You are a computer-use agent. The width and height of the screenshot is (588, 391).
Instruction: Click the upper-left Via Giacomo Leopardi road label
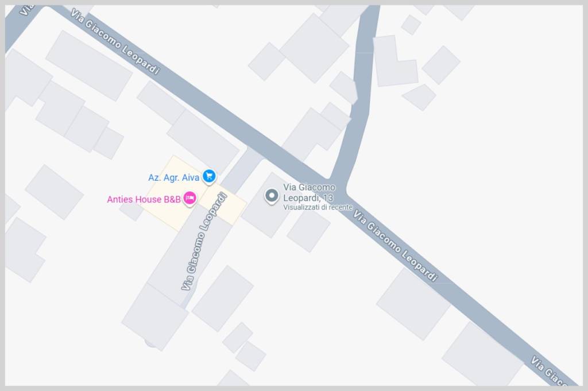point(115,41)
